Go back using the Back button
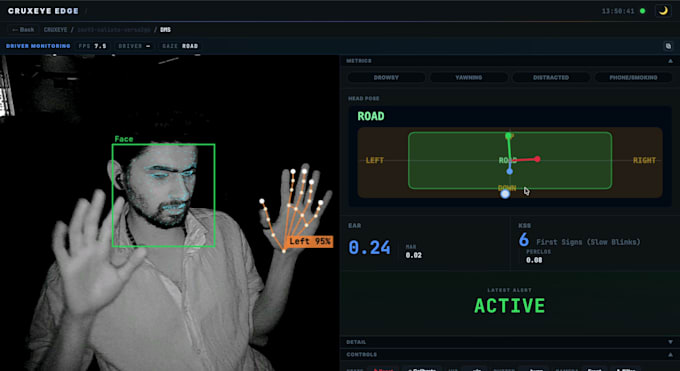 coord(23,30)
